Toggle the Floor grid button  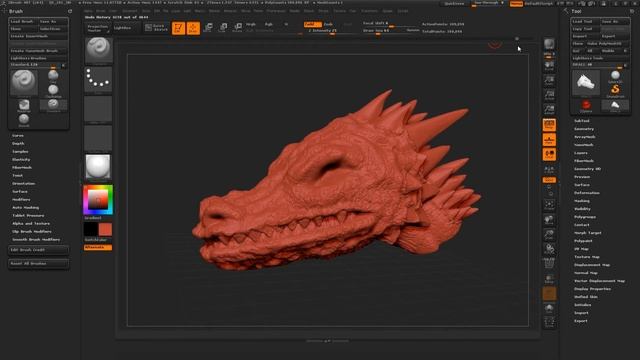click(549, 140)
